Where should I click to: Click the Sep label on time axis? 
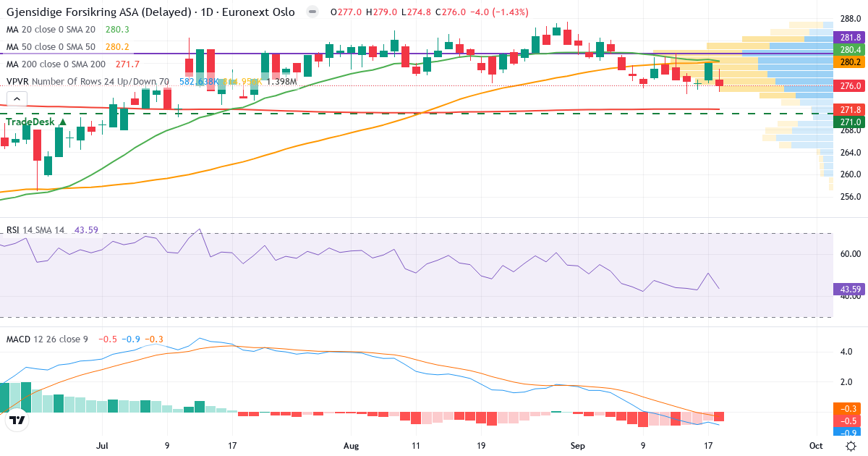(576, 447)
